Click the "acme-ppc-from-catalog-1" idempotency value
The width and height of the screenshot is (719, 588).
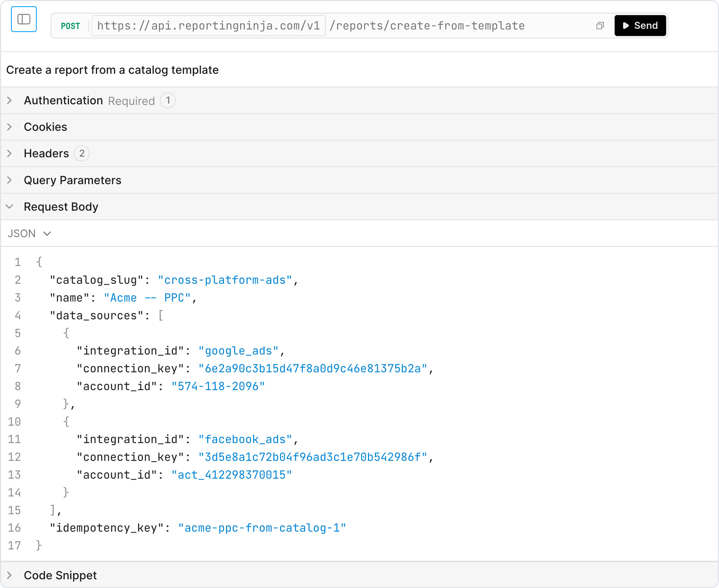click(x=262, y=528)
